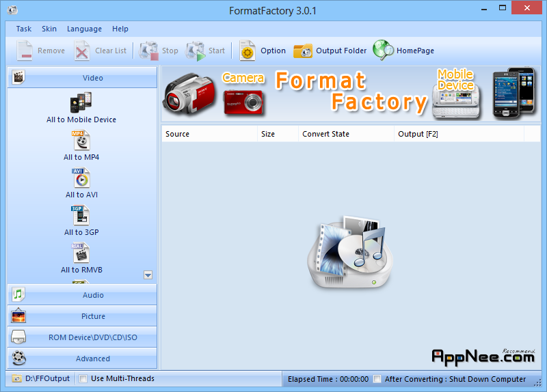
Task: Click the Advanced film reel icon
Action: point(18,358)
